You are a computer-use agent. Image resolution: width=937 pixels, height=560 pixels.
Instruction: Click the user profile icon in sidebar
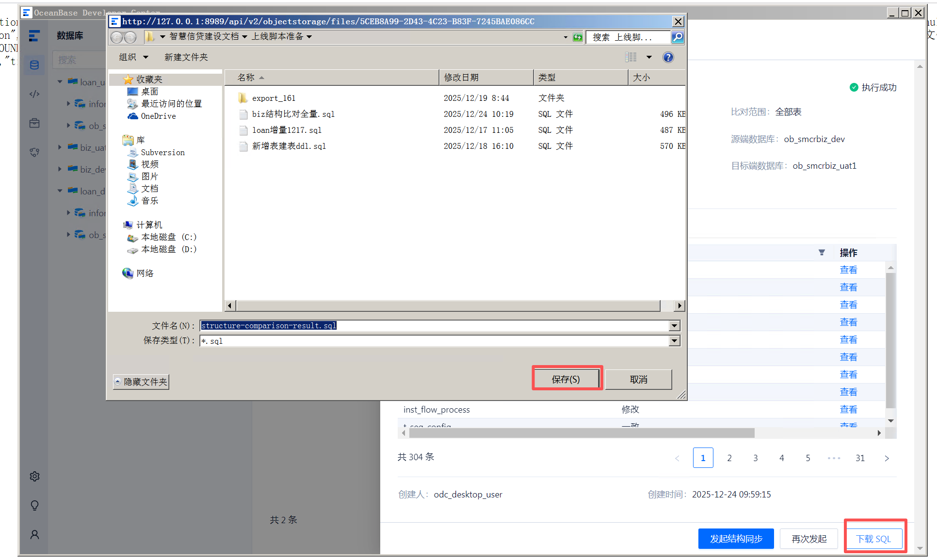coord(34,534)
